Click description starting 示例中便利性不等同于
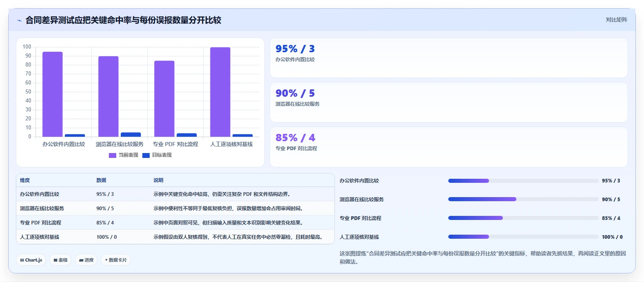 (x=228, y=209)
